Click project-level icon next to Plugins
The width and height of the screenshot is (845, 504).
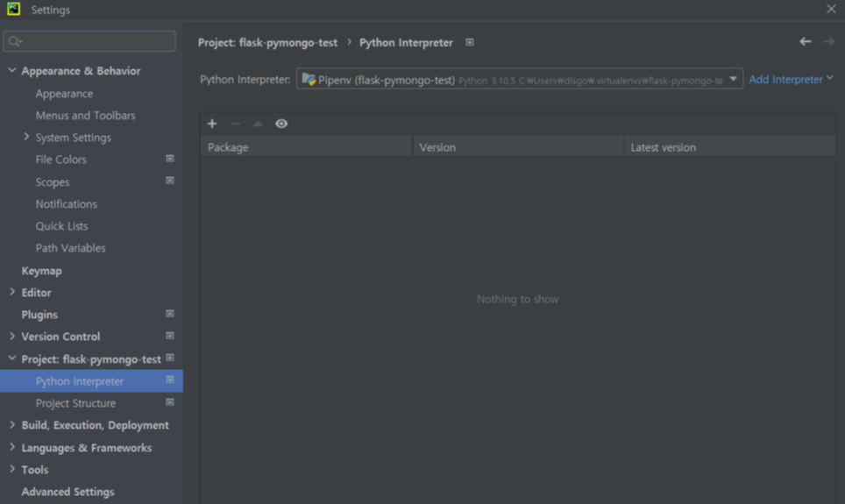tap(170, 314)
